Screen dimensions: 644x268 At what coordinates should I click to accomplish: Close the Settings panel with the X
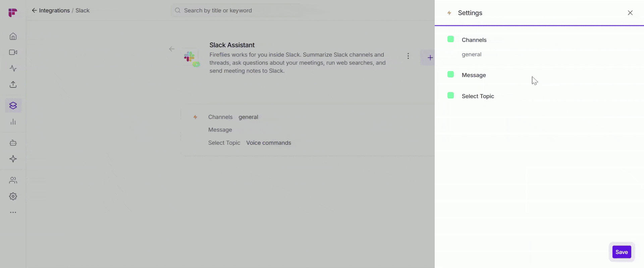click(x=630, y=13)
